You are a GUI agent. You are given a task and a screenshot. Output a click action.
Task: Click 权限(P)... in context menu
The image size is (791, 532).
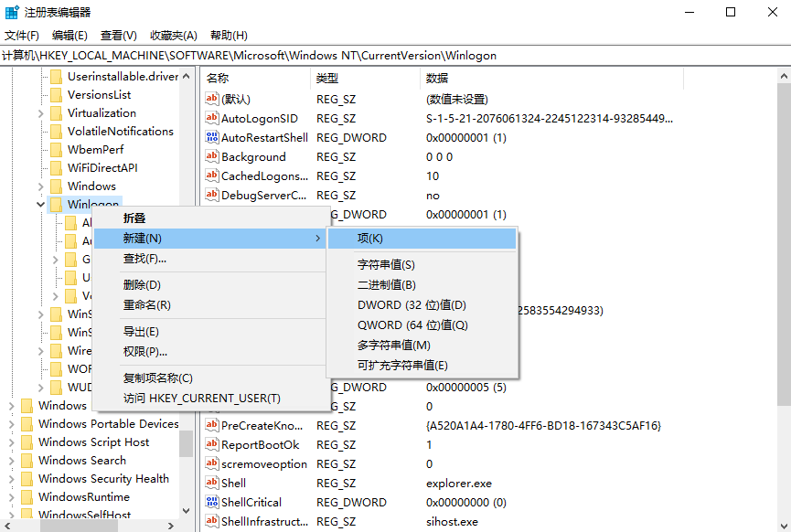coord(145,352)
